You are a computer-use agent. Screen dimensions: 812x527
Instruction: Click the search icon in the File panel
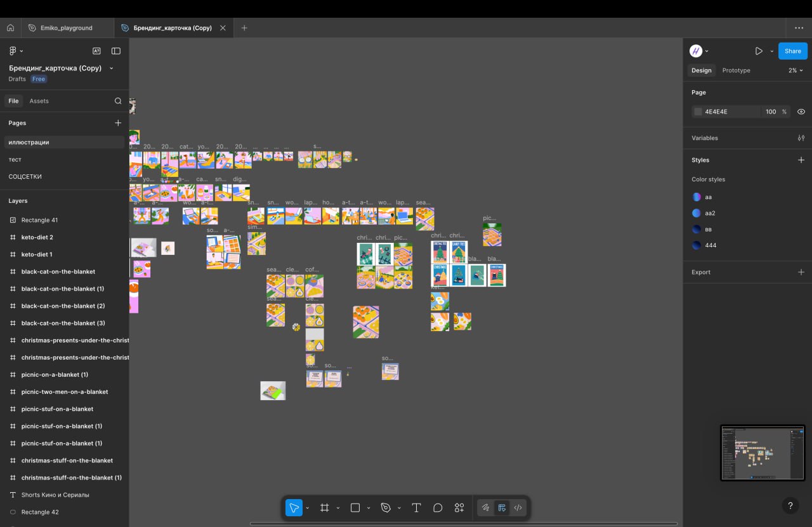click(x=118, y=101)
